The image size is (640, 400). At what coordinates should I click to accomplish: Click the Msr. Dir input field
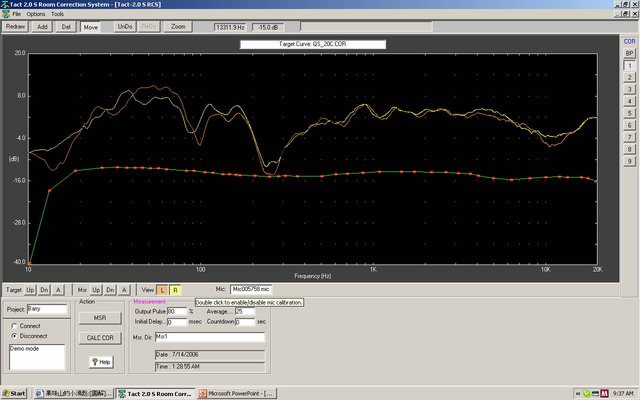pyautogui.click(x=210, y=337)
